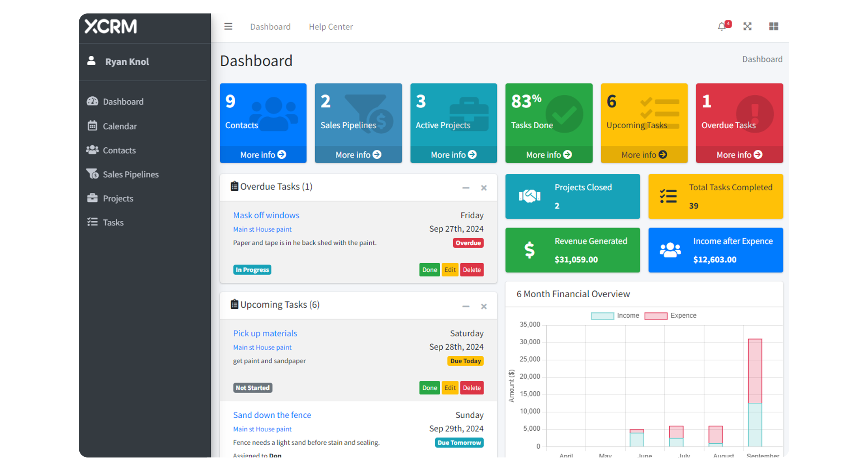The width and height of the screenshot is (868, 471).
Task: Open the Projects section
Action: tap(118, 198)
